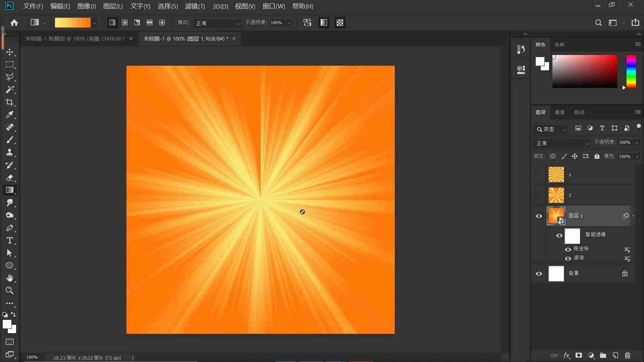Select the Eraser tool
The height and width of the screenshot is (362, 644).
coord(10,178)
